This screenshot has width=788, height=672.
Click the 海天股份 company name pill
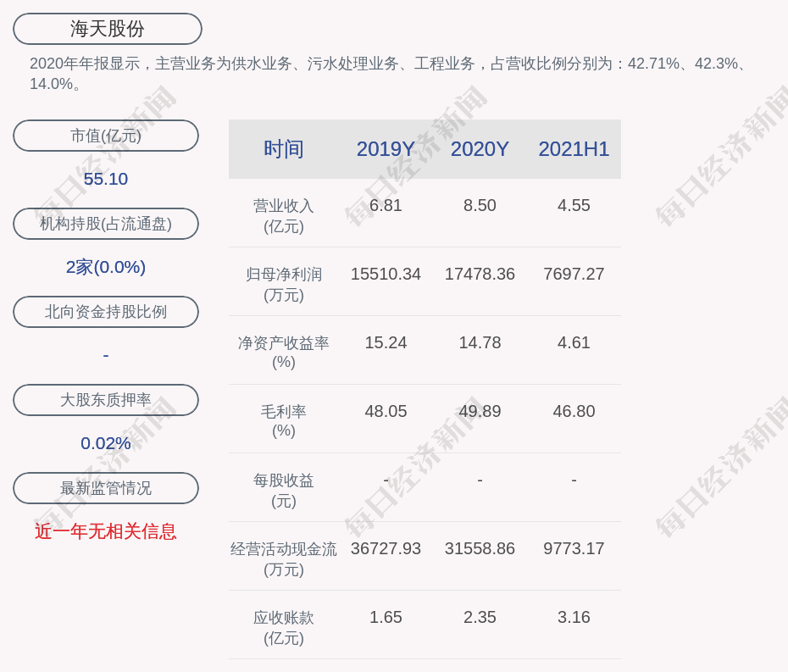pyautogui.click(x=107, y=29)
